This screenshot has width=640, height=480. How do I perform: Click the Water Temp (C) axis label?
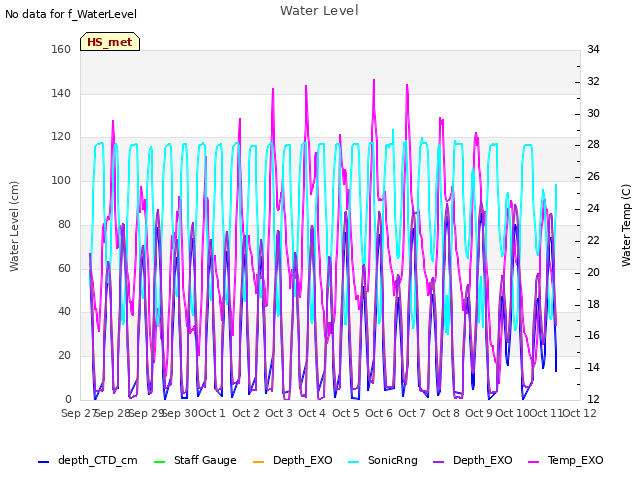coord(626,225)
